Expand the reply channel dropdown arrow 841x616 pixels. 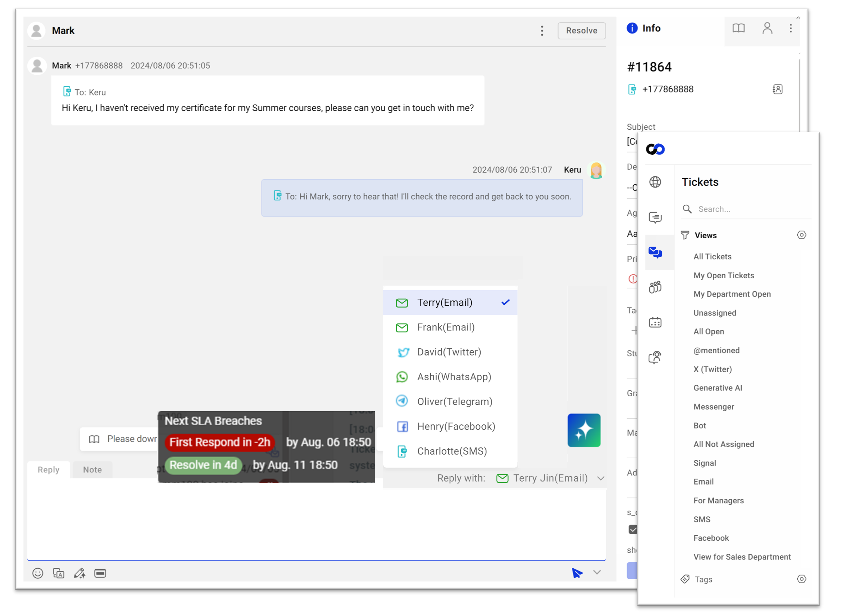click(601, 478)
